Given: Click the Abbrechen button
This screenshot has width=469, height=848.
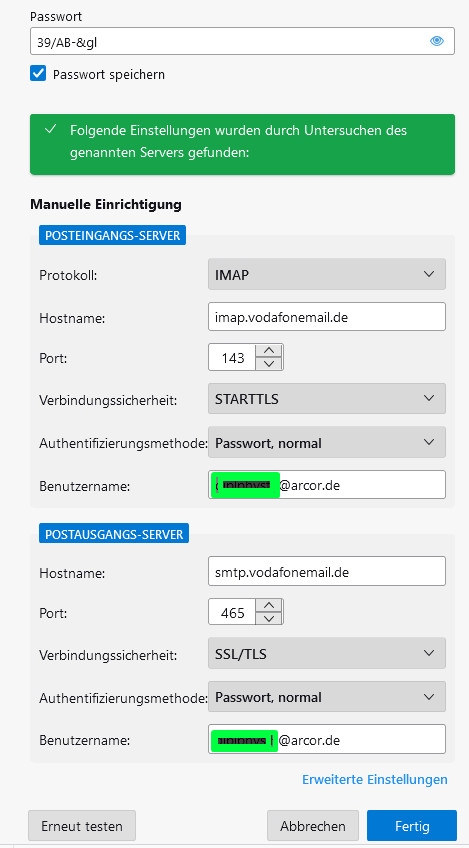Looking at the screenshot, I should (x=313, y=826).
